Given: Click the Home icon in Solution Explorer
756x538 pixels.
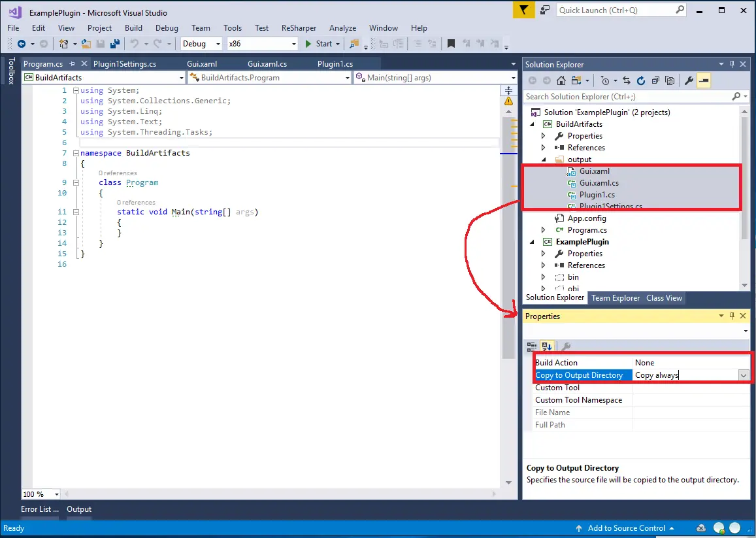Looking at the screenshot, I should [x=561, y=80].
